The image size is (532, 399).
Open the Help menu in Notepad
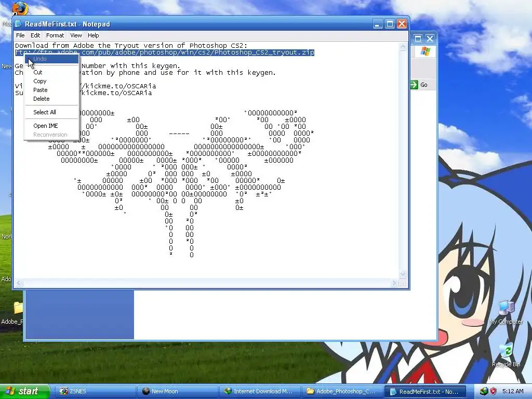click(x=94, y=35)
